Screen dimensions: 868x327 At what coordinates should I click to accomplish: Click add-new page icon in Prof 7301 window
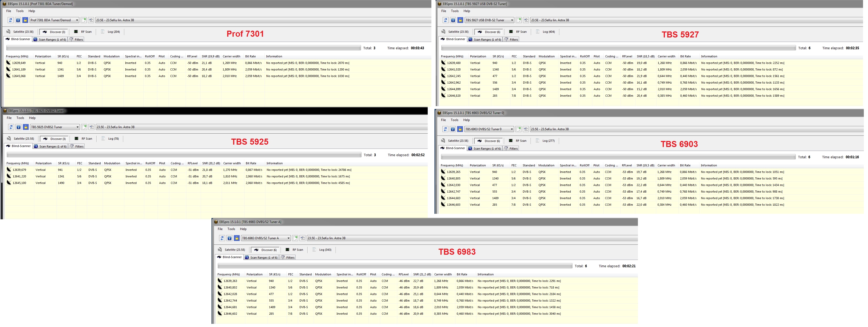(x=84, y=20)
